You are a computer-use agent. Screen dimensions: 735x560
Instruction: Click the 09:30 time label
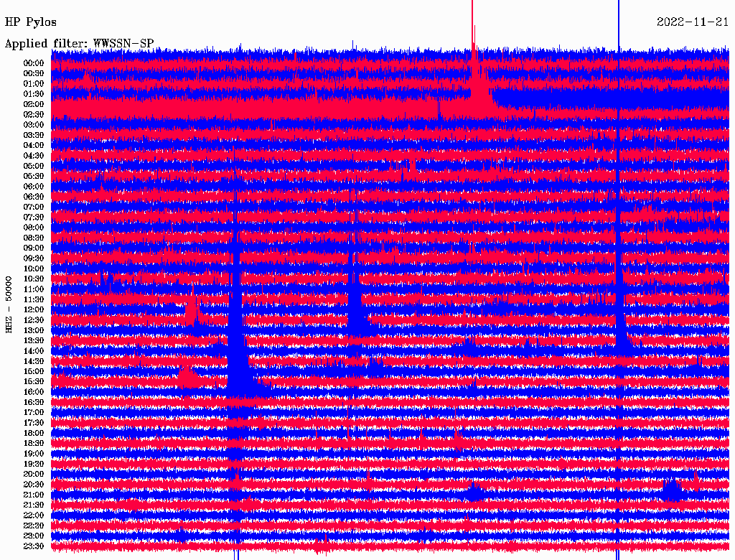34,258
